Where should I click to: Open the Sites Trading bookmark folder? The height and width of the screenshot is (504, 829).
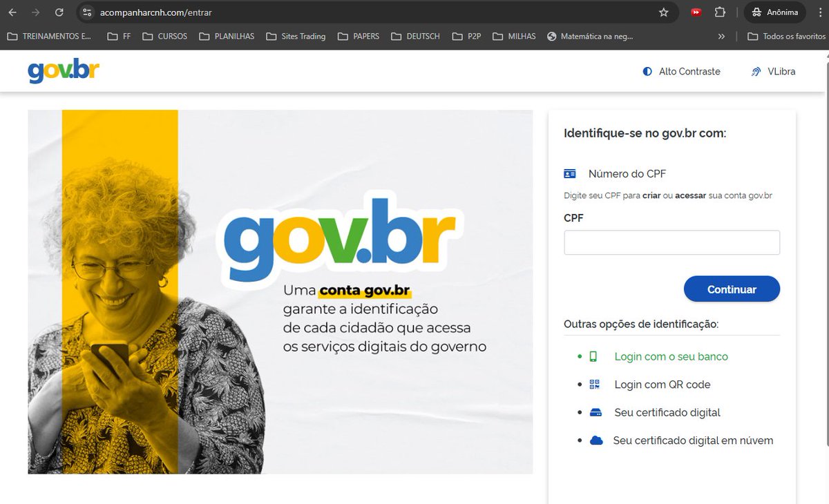296,36
